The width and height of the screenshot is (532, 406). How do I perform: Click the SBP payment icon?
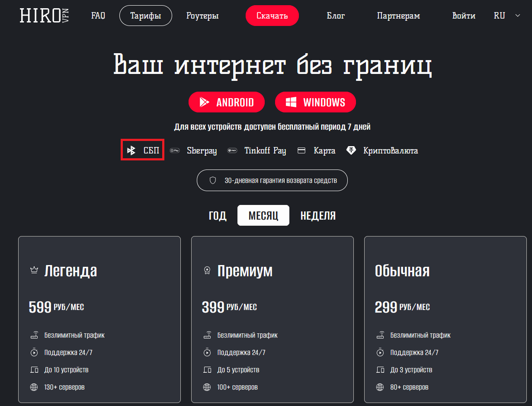click(x=131, y=150)
